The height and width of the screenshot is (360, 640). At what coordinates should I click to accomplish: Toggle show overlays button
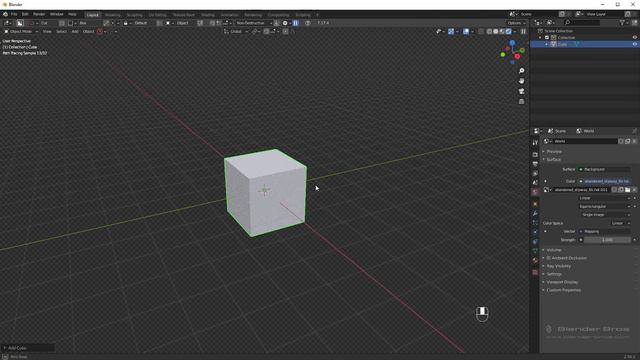466,31
